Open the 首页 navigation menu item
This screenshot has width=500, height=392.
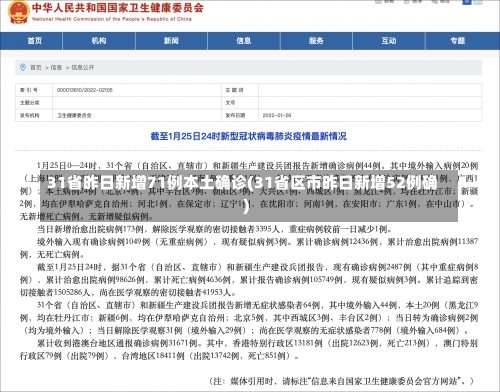tap(35, 41)
